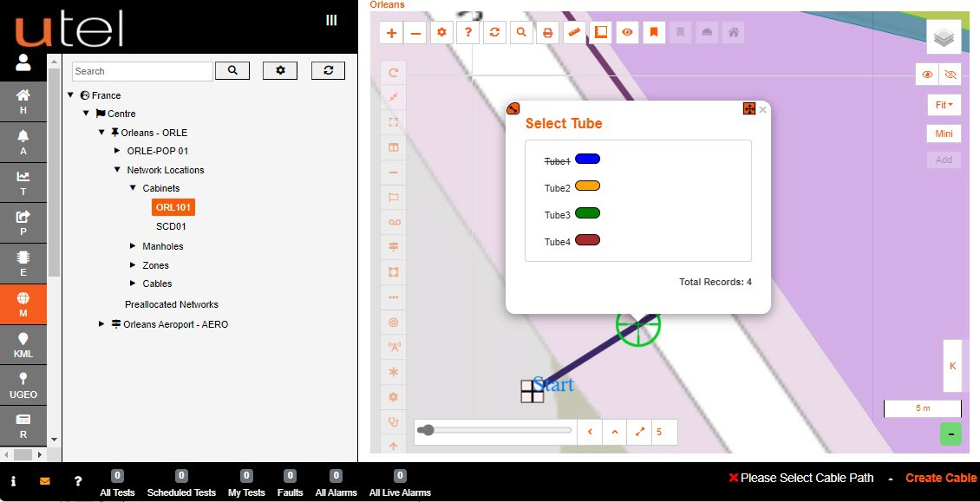Collapse the Orleans - ORLE node

point(101,133)
